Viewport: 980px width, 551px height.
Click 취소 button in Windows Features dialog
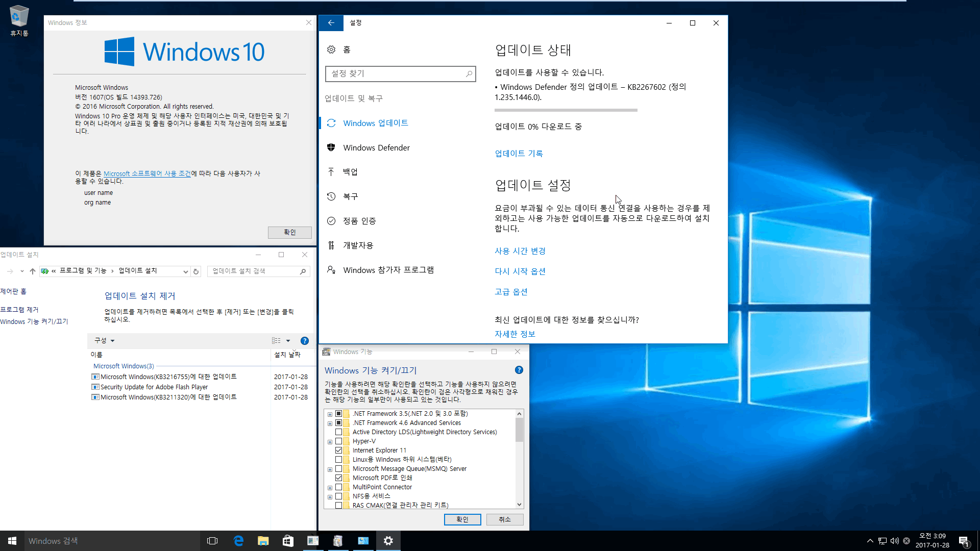(x=505, y=519)
